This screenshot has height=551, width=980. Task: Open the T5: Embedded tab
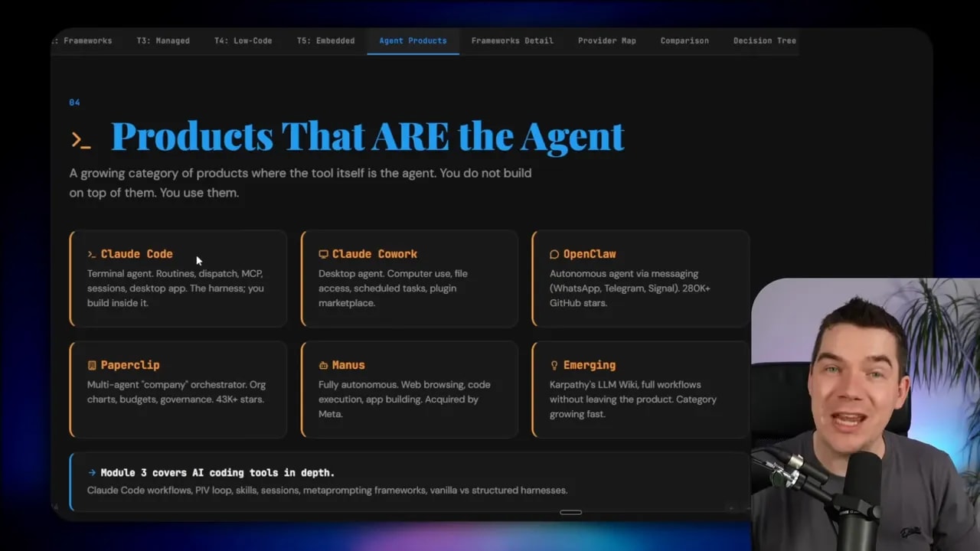pos(325,41)
